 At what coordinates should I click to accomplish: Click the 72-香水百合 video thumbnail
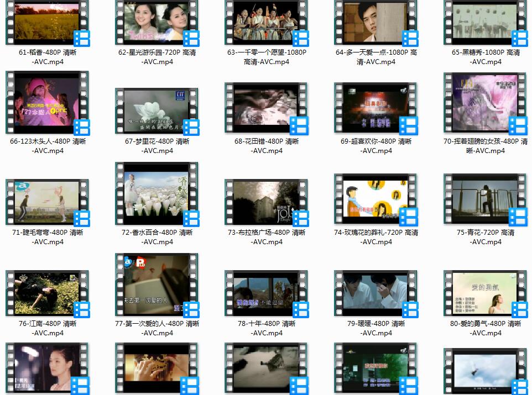157,193
